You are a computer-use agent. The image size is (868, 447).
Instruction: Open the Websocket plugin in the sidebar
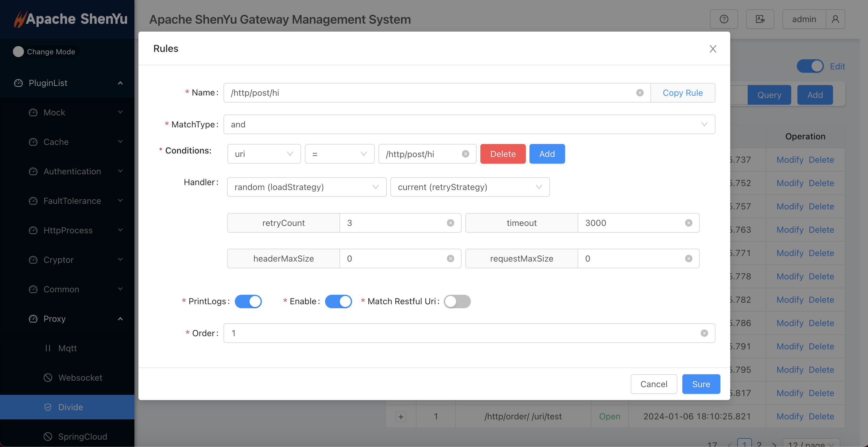80,378
